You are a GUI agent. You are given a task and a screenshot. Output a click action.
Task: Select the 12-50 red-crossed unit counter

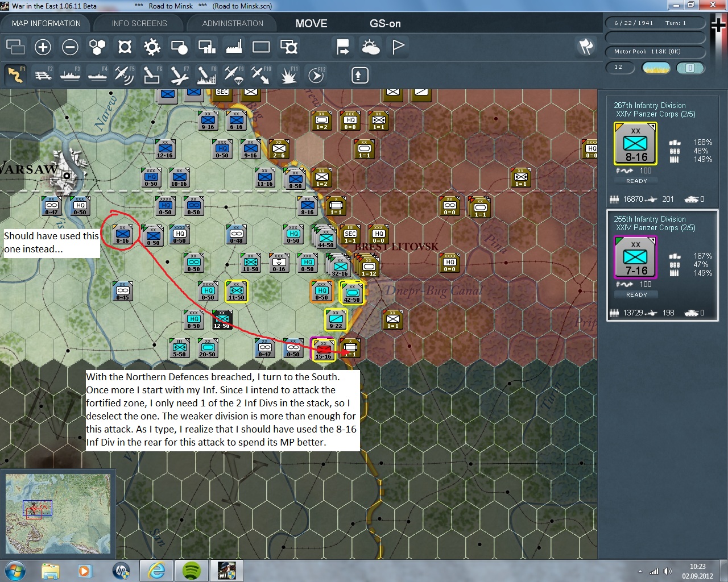click(x=222, y=319)
